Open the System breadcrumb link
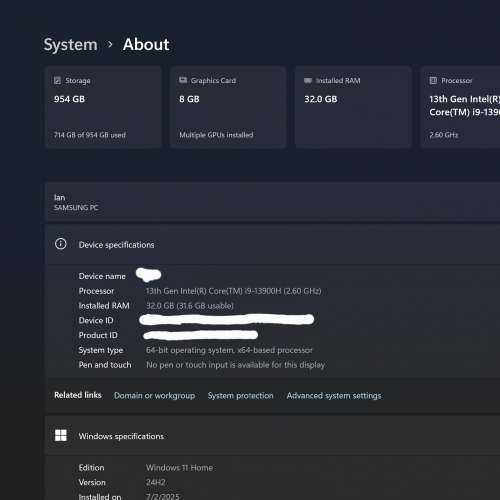The width and height of the screenshot is (500, 500). (70, 45)
